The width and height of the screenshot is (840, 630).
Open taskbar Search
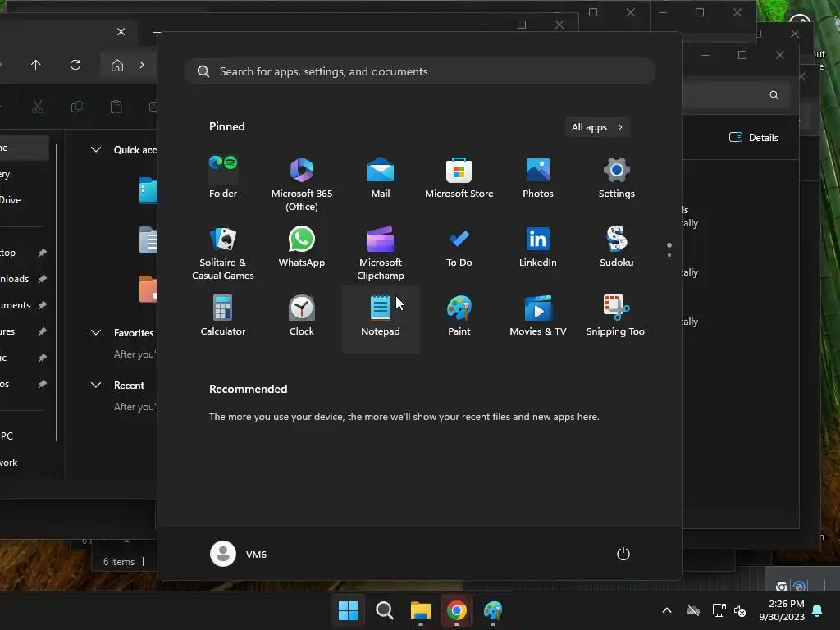[x=384, y=610]
